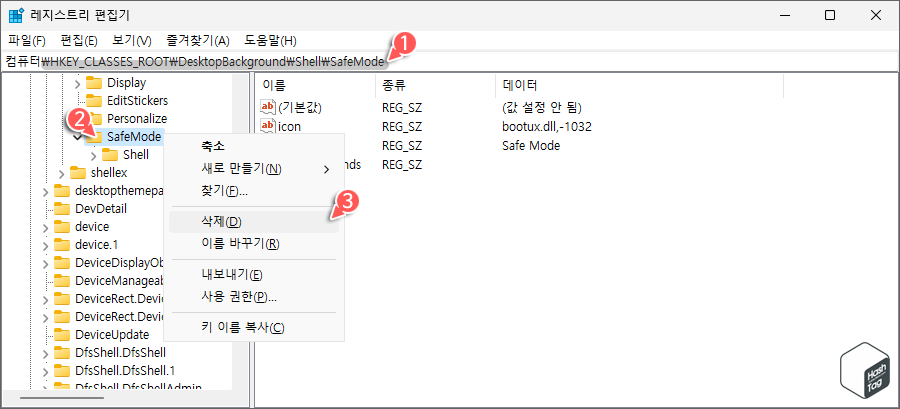Choose 사용 권한(P)... in the context menu
The width and height of the screenshot is (900, 409).
click(x=254, y=297)
